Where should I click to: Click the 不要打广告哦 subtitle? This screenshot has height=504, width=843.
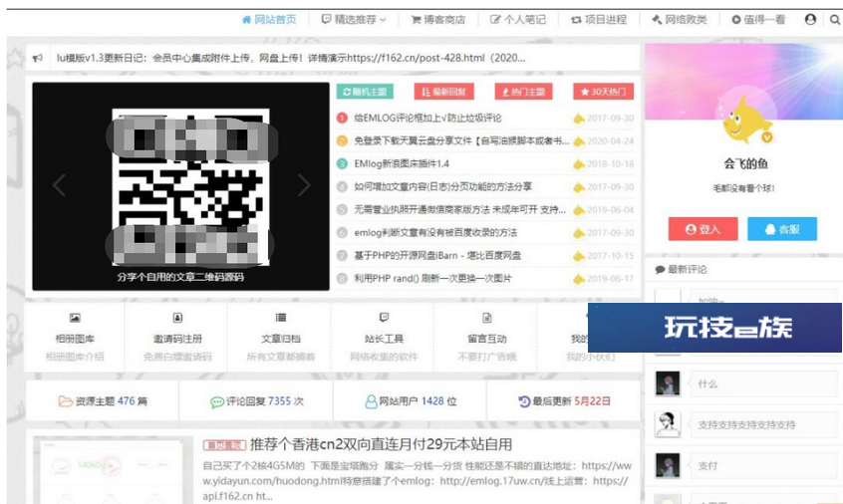487,357
